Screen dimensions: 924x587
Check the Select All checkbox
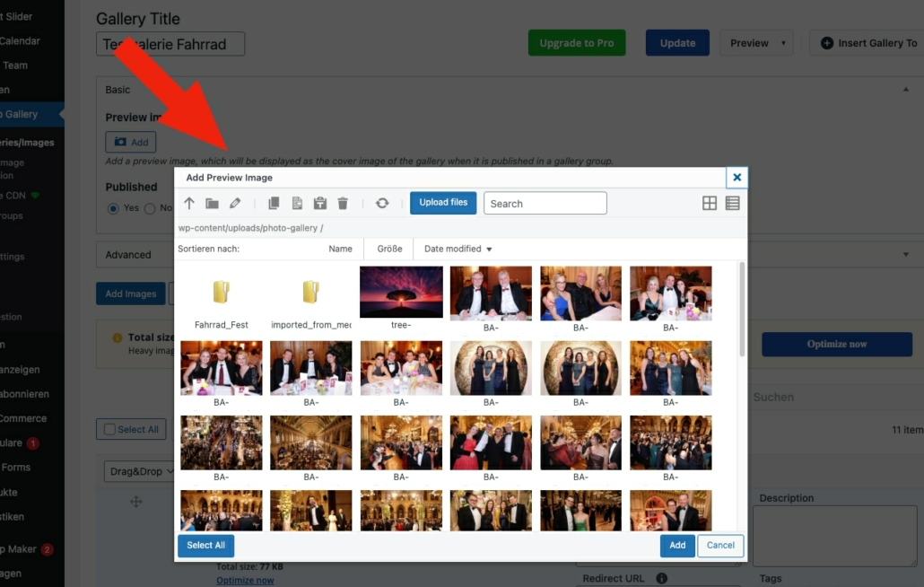pos(110,430)
